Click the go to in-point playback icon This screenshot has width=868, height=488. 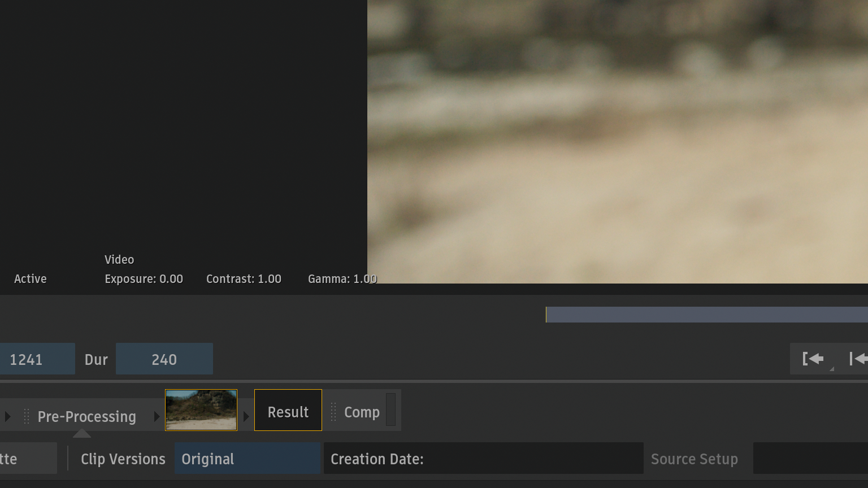point(813,359)
